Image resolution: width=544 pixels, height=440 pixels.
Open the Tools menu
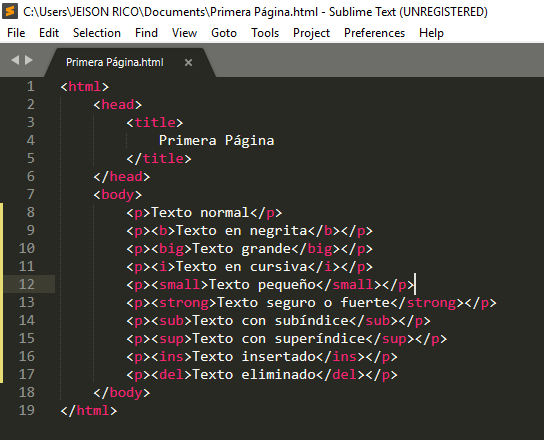(265, 33)
